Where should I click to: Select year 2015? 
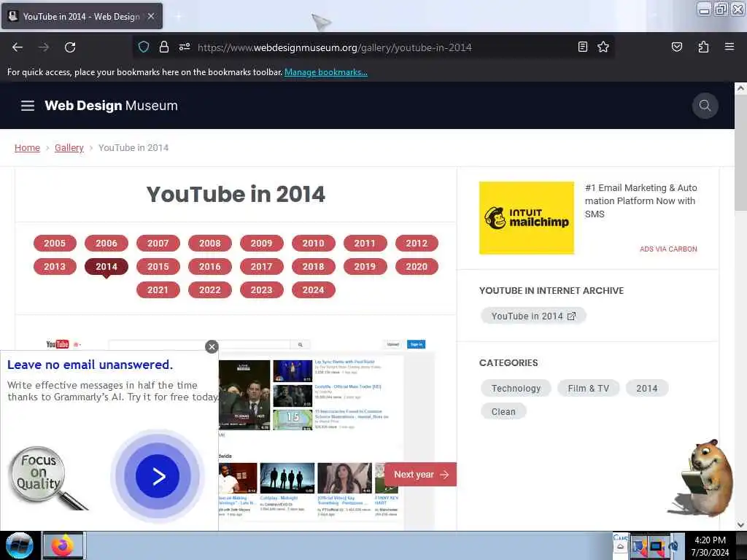pyautogui.click(x=158, y=267)
